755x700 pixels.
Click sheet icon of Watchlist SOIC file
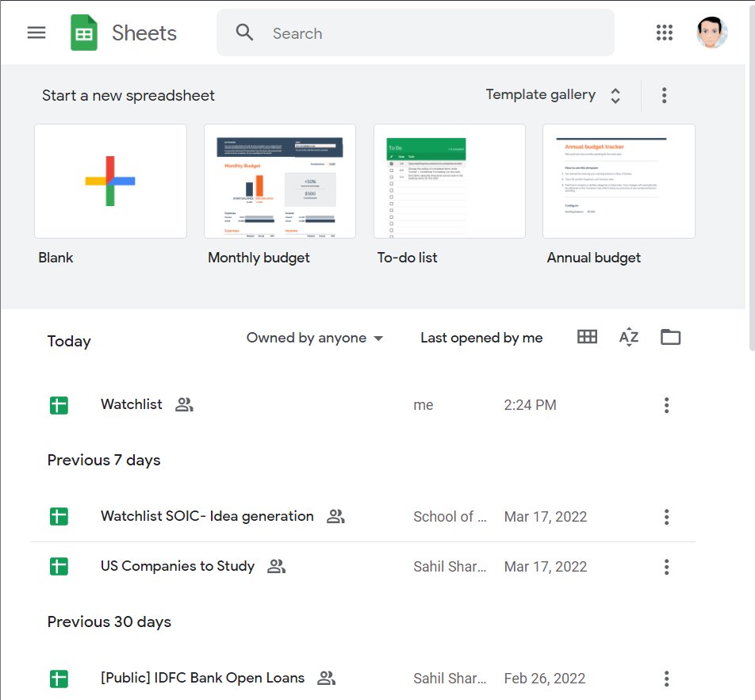pos(59,517)
